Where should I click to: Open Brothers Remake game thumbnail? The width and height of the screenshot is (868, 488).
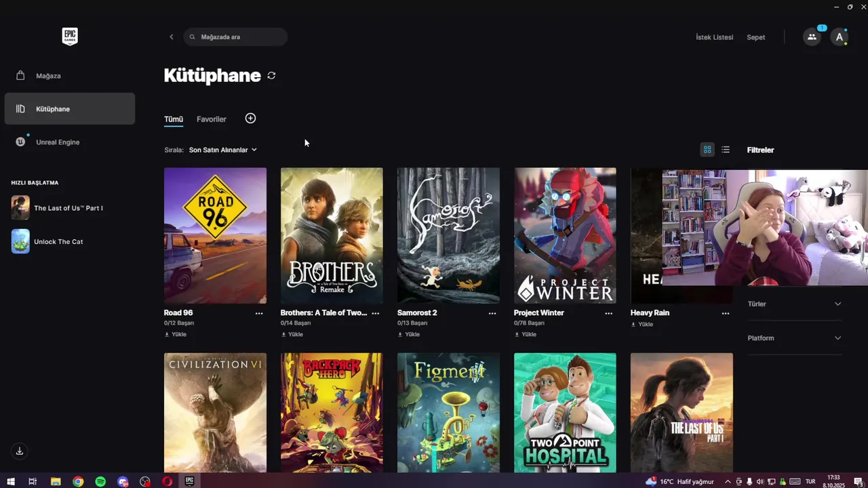pos(332,236)
